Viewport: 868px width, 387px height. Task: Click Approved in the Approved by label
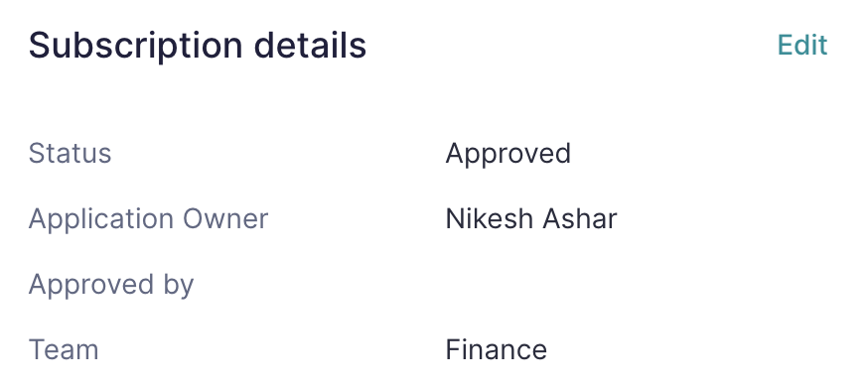pos(91,285)
